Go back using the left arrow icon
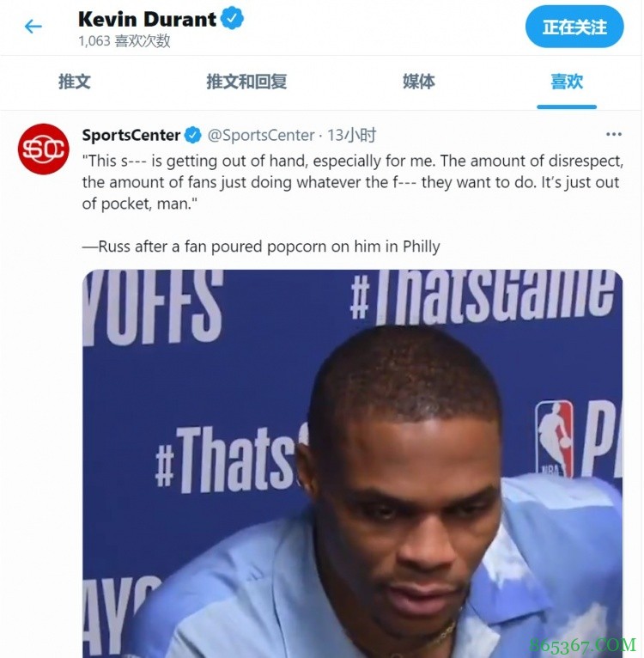 click(33, 27)
